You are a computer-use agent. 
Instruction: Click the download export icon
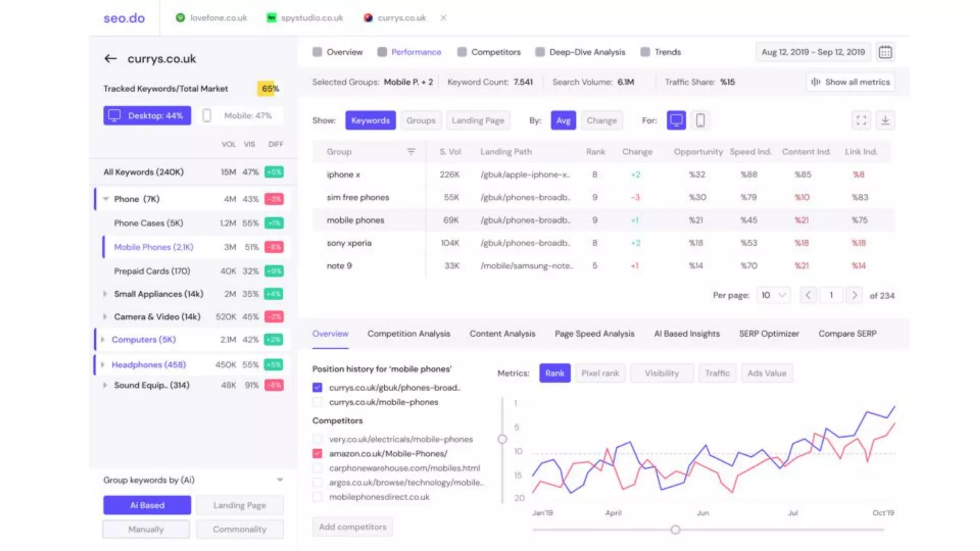pyautogui.click(x=885, y=121)
